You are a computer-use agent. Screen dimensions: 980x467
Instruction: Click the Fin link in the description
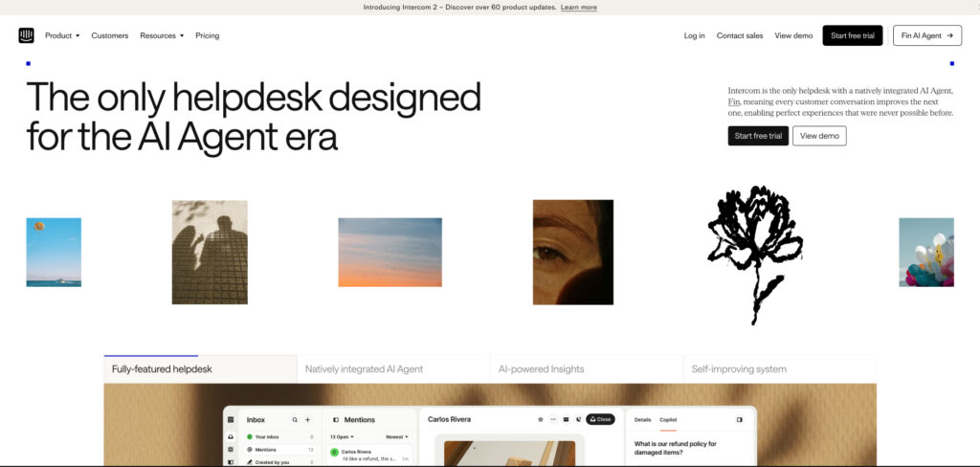click(734, 101)
